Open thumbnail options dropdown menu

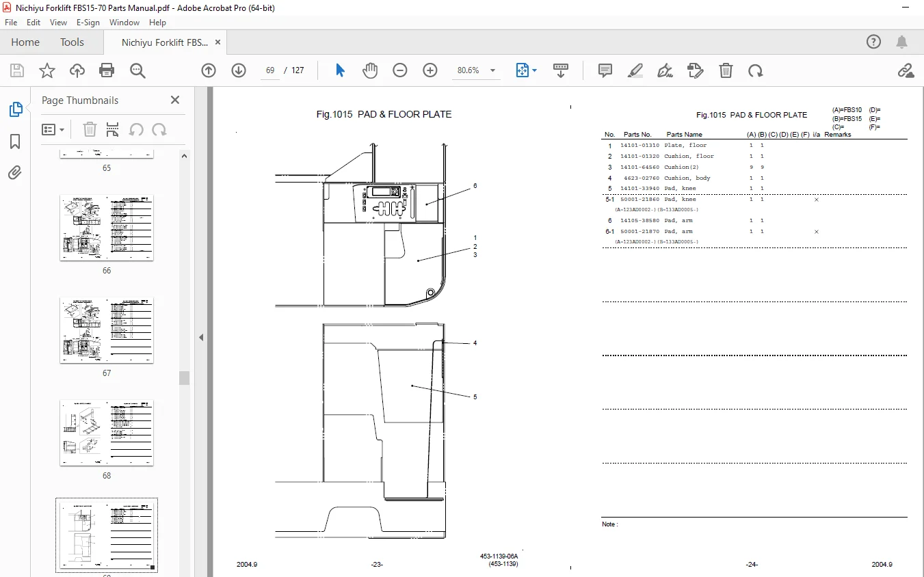[x=53, y=129]
